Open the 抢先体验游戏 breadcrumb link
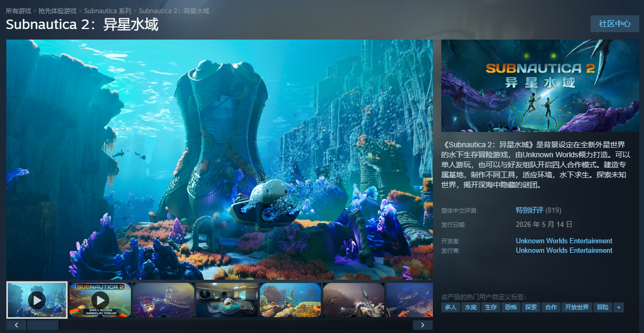 tap(58, 11)
